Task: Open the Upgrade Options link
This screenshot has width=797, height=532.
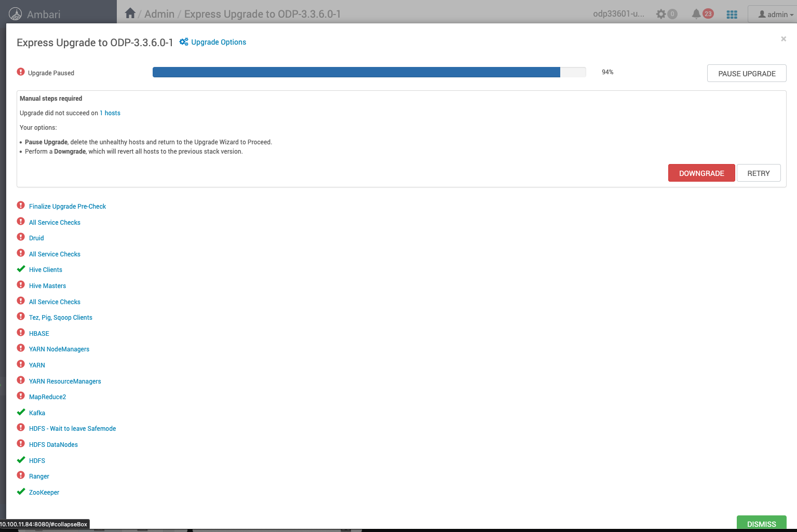Action: tap(219, 42)
